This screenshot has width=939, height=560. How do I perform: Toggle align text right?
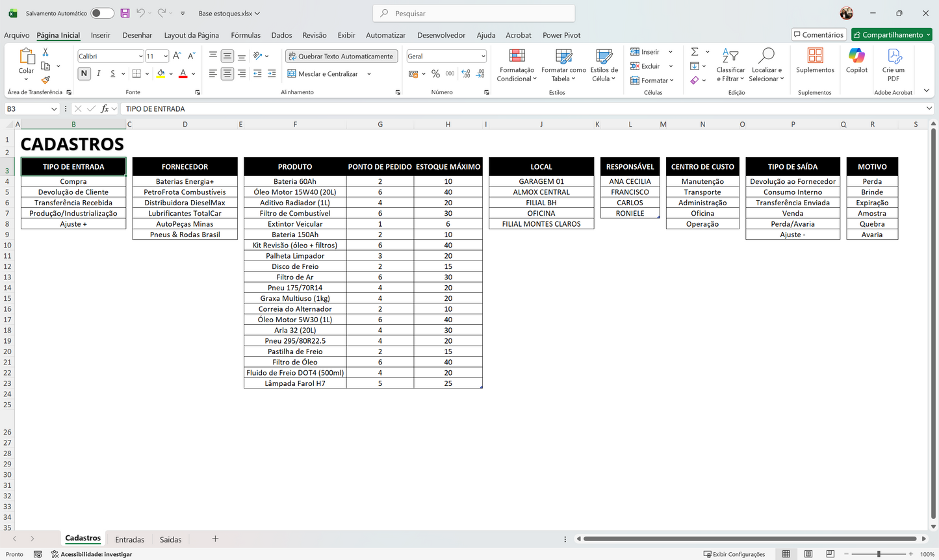click(x=242, y=74)
